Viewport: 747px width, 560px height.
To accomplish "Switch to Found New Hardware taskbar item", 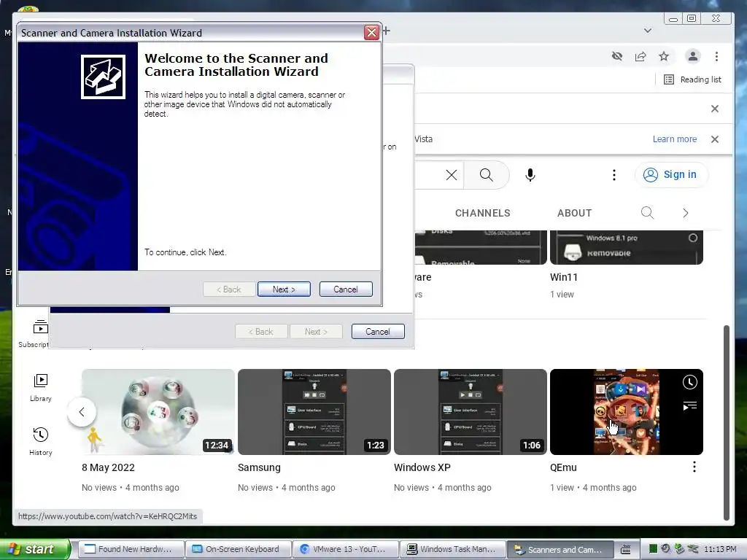I will coord(131,549).
